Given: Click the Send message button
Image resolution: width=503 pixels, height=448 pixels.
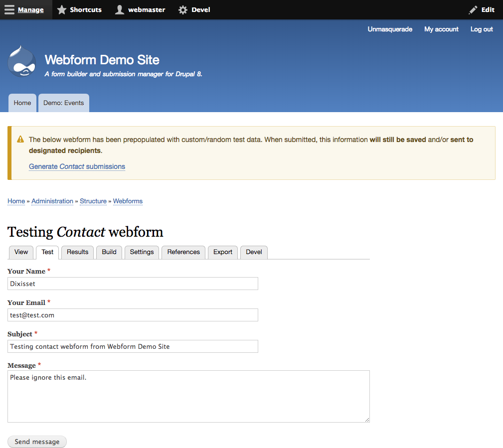Looking at the screenshot, I should [x=37, y=442].
